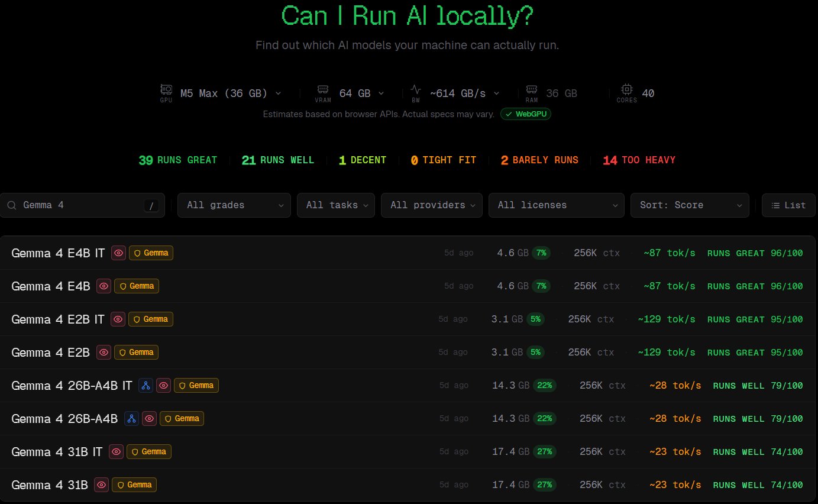Click the VRAM memory icon
The height and width of the screenshot is (504, 818).
pyautogui.click(x=323, y=90)
